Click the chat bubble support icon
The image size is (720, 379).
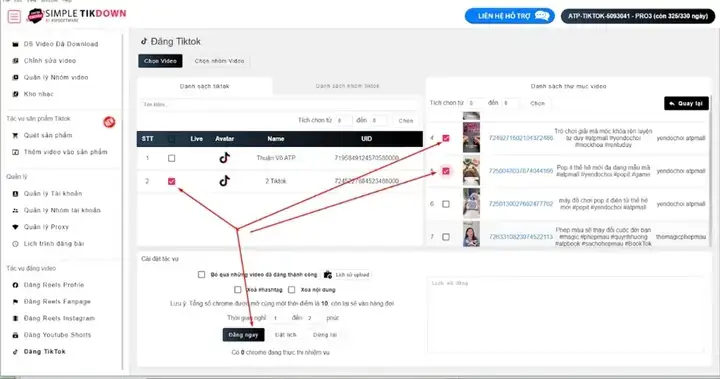click(x=542, y=16)
